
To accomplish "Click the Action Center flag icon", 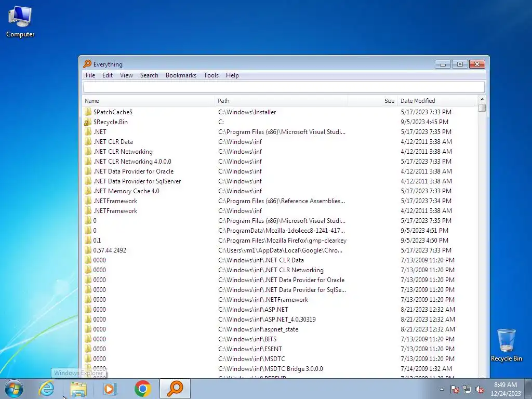I will click(455, 389).
